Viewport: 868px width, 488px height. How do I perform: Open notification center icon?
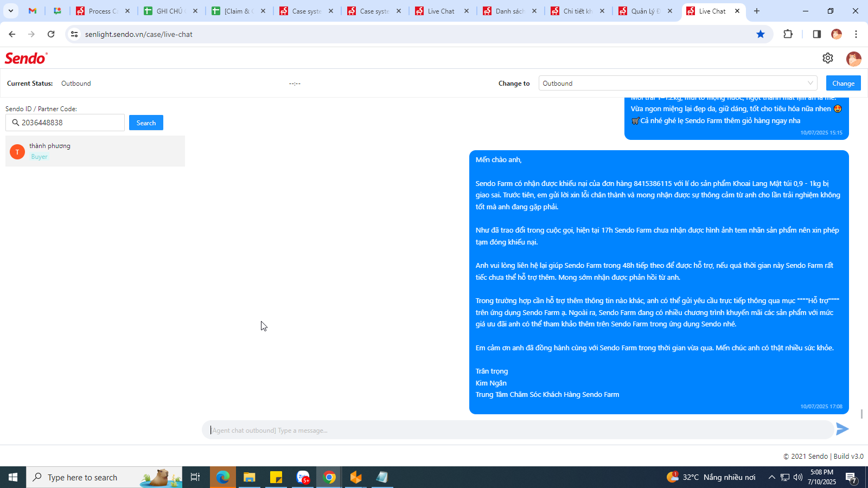[851, 477]
